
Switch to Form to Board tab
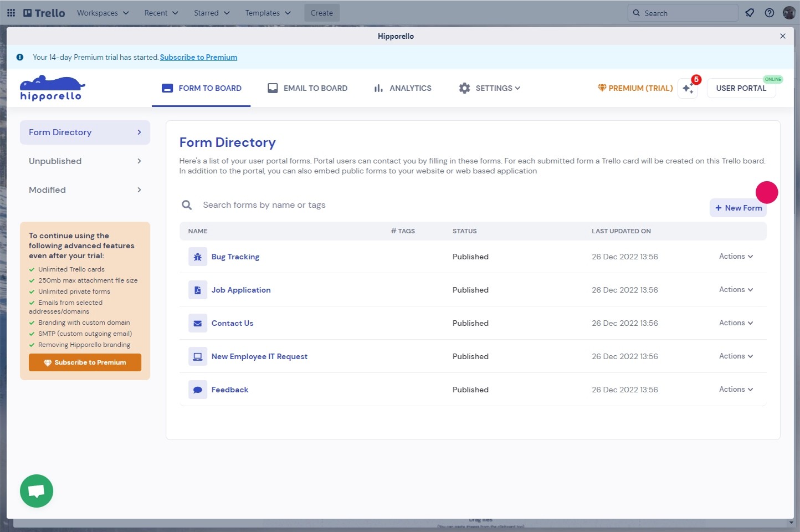[x=201, y=88]
